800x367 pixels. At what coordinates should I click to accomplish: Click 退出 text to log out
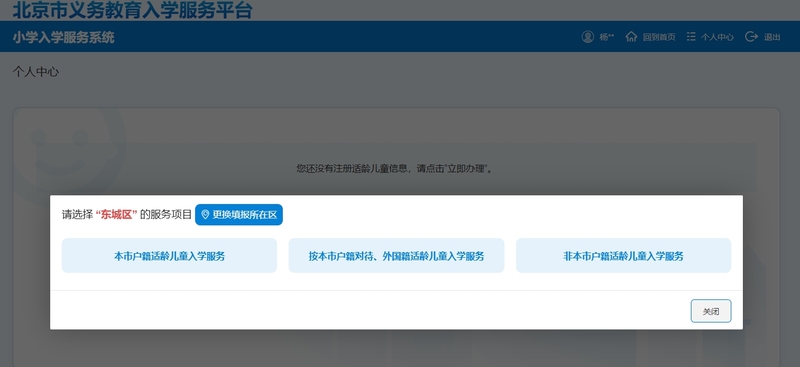tap(771, 37)
